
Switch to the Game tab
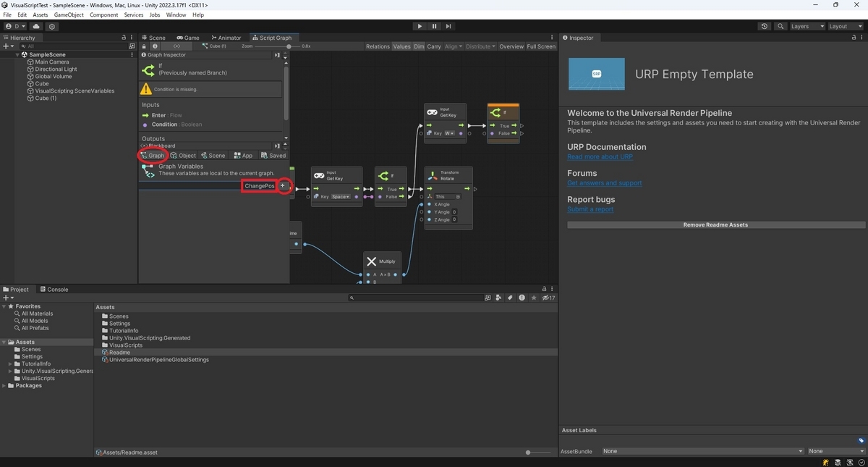pos(187,38)
